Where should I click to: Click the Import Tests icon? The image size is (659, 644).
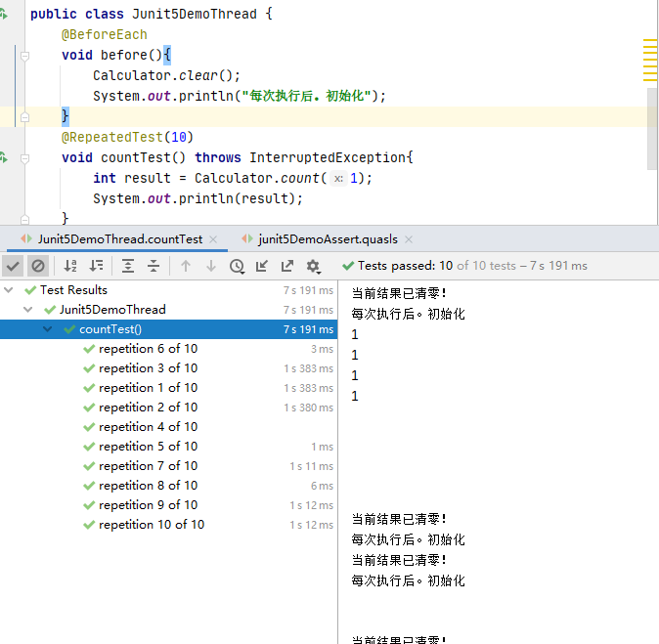click(262, 266)
